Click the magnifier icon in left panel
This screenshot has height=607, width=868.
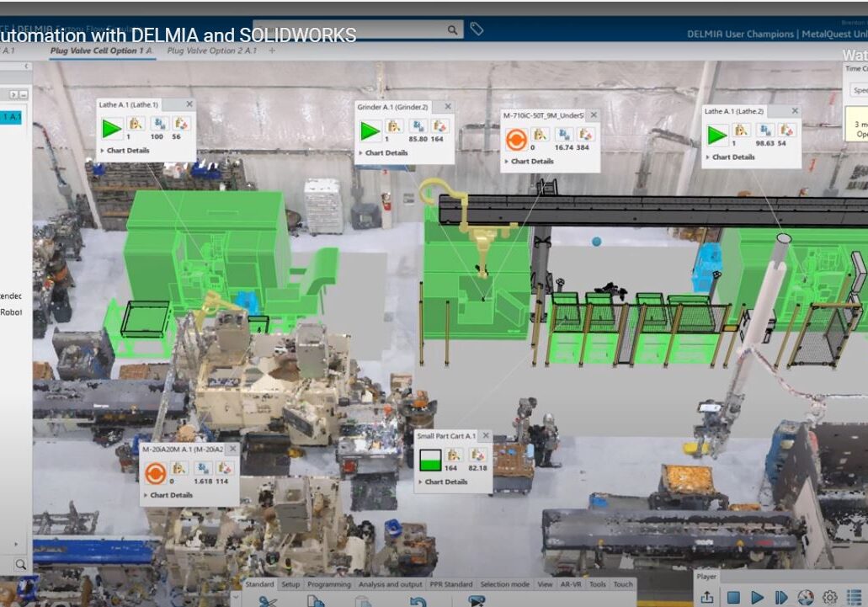(19, 565)
